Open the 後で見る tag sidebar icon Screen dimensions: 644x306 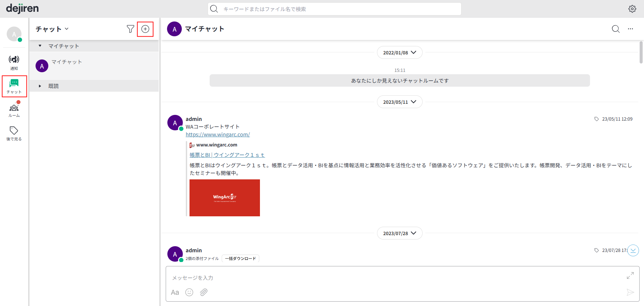pos(14,133)
